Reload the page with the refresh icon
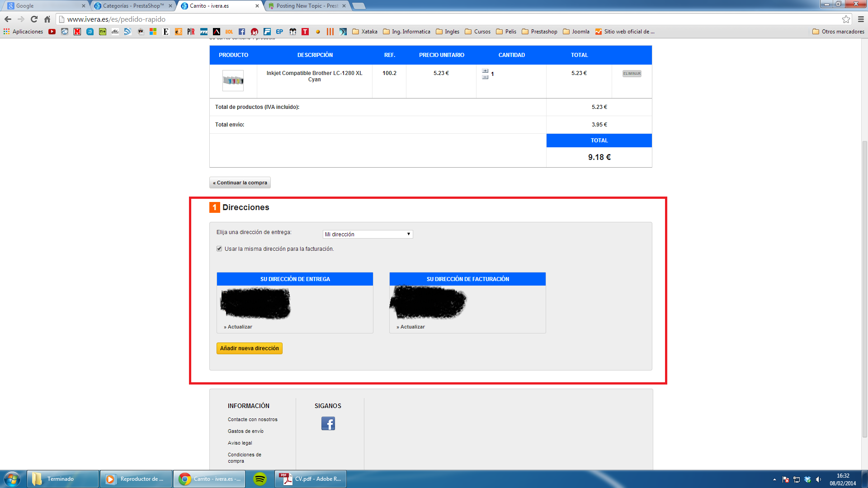Image resolution: width=868 pixels, height=488 pixels. [x=34, y=19]
